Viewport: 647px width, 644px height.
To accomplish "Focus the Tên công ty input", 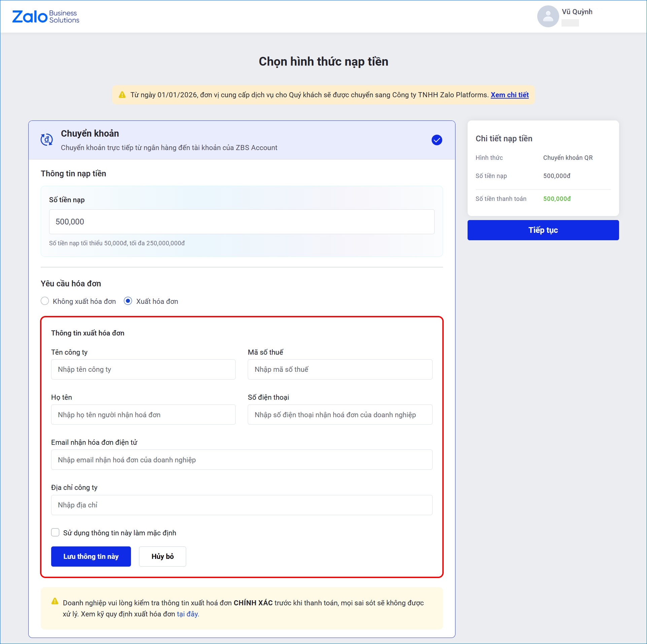I will (x=143, y=369).
